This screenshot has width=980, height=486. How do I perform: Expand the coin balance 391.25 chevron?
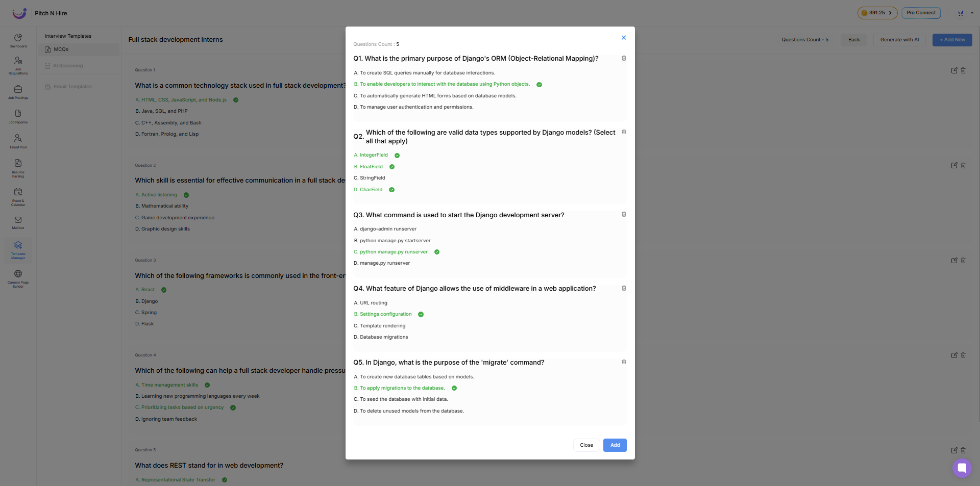pyautogui.click(x=890, y=13)
